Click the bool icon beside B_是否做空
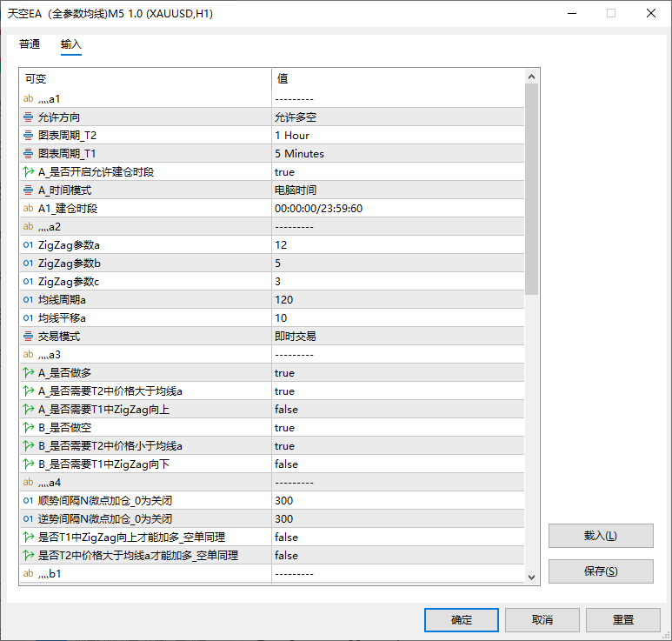This screenshot has width=672, height=641. coord(29,427)
